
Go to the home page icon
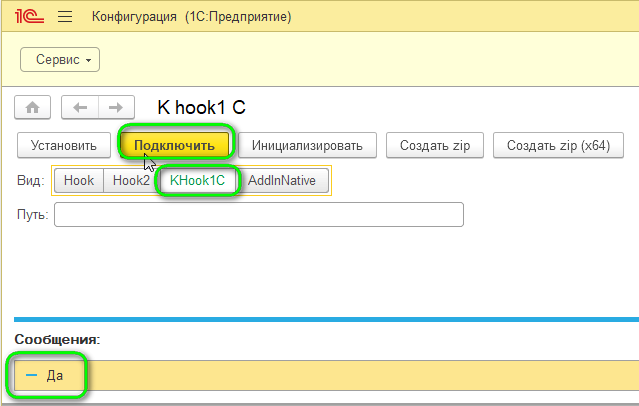coord(33,107)
